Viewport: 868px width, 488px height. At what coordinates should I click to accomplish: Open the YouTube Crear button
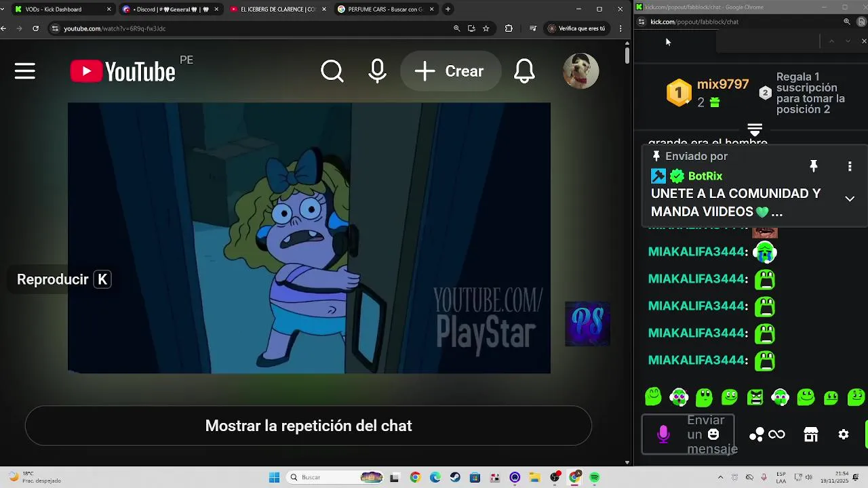(x=450, y=71)
